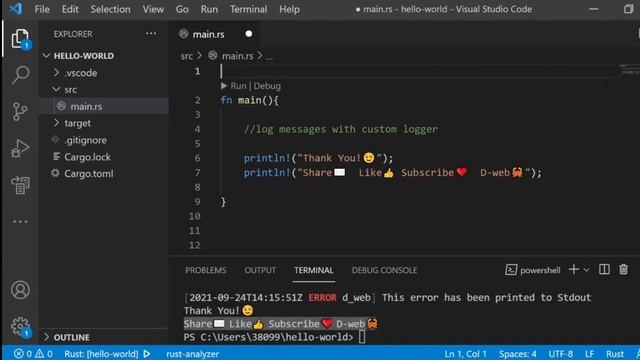Switch to the OUTPUT panel tab
Screen dimensions: 640x360
coord(260,270)
